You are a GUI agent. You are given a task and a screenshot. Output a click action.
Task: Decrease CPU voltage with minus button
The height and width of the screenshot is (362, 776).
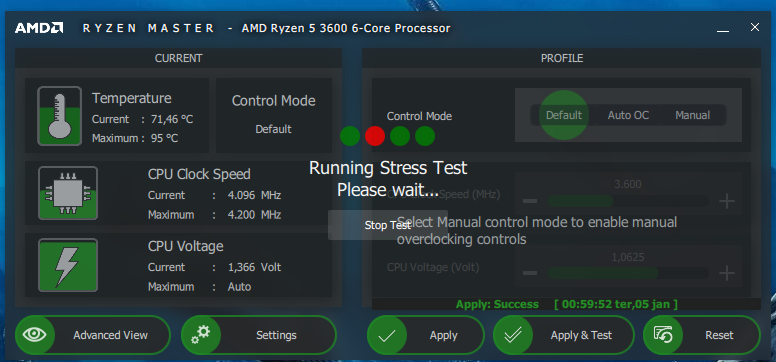point(530,273)
